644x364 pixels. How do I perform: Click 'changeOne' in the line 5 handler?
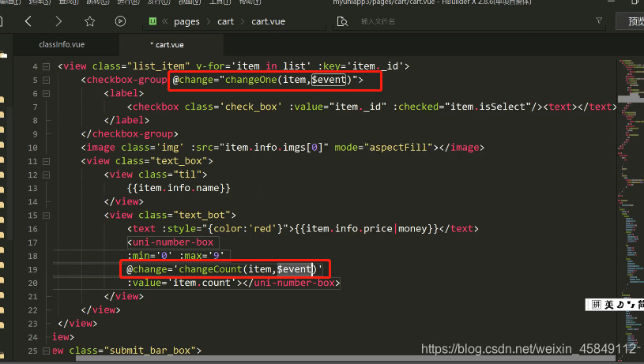pos(251,80)
